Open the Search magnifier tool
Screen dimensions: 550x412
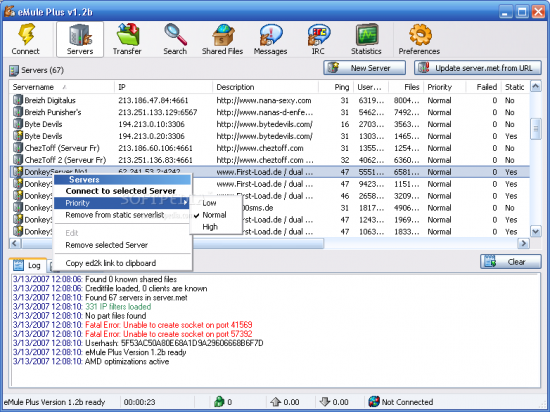(175, 39)
